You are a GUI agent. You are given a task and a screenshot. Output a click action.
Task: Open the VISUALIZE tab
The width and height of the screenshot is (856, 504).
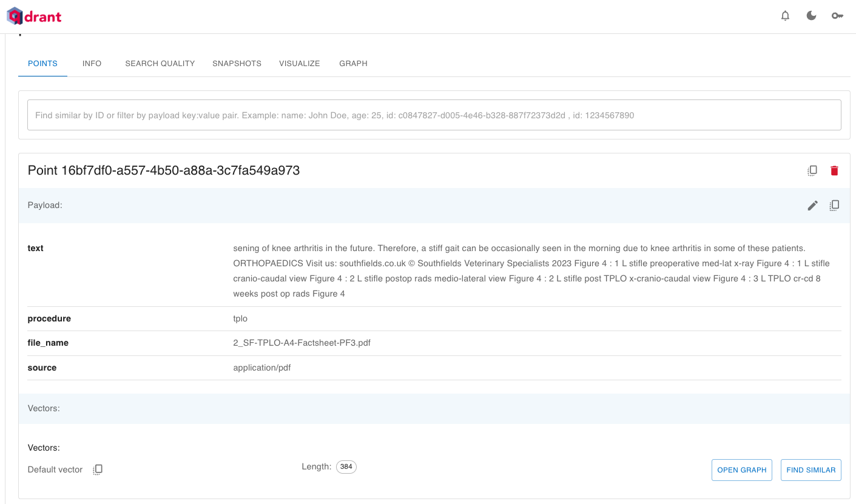299,63
